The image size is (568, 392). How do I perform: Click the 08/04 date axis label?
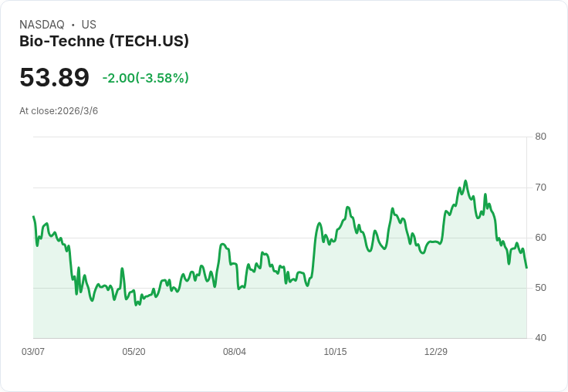235,352
